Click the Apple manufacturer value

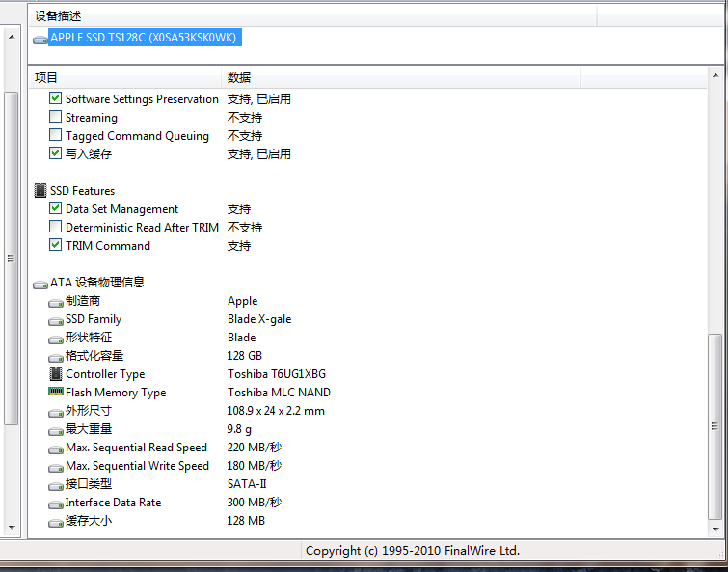point(242,301)
